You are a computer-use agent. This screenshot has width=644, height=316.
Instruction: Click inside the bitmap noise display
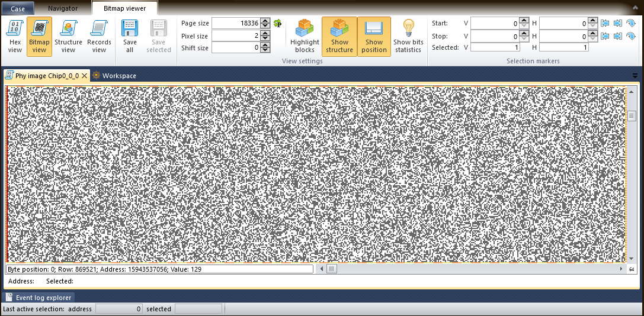pos(316,175)
